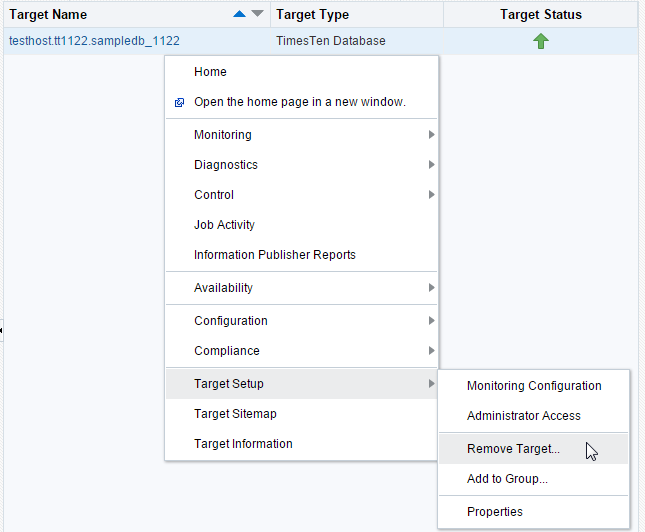Click the Target Status column header
The width and height of the screenshot is (645, 532).
541,15
